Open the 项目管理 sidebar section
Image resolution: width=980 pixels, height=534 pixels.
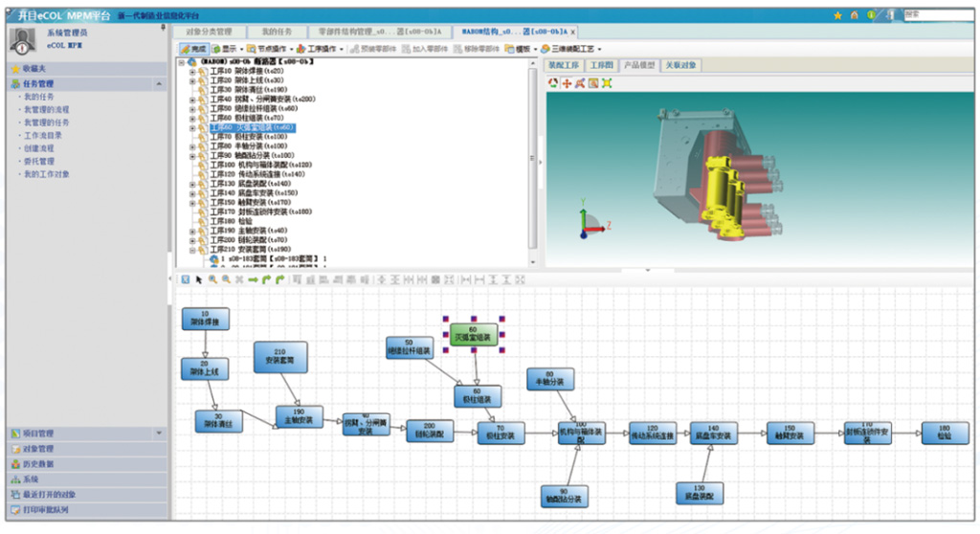coord(38,434)
